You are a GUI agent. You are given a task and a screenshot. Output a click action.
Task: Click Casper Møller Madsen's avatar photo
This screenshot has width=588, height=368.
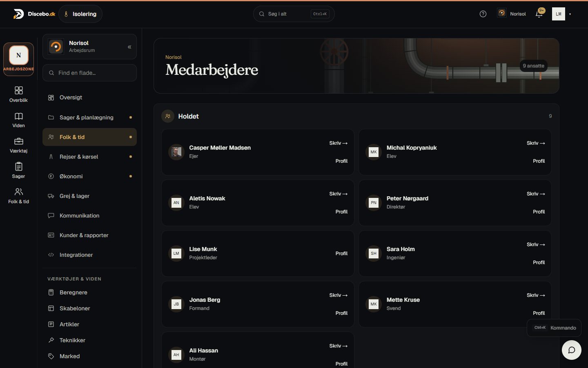point(176,152)
